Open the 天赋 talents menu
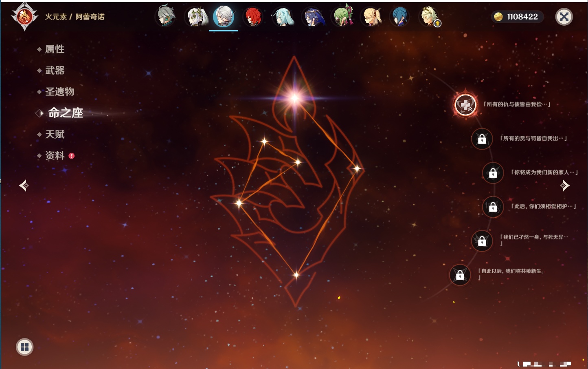Viewport: 588px width, 369px height. [55, 134]
